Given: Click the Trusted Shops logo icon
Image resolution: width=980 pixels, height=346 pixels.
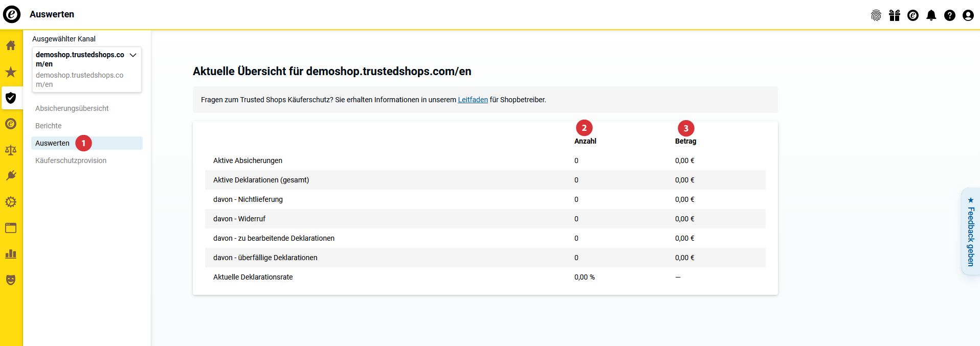Looking at the screenshot, I should (x=12, y=14).
